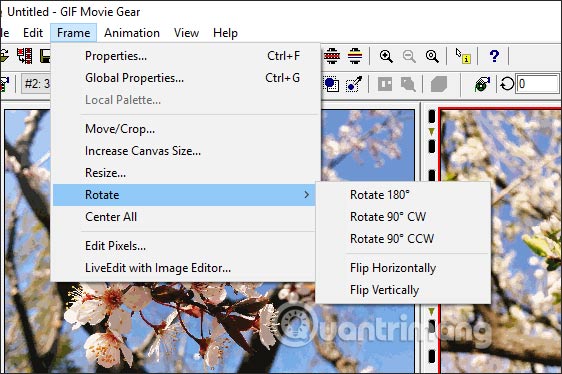Viewport: 562px width, 374px height.
Task: Click the blue circle crop selection icon
Action: (x=332, y=84)
